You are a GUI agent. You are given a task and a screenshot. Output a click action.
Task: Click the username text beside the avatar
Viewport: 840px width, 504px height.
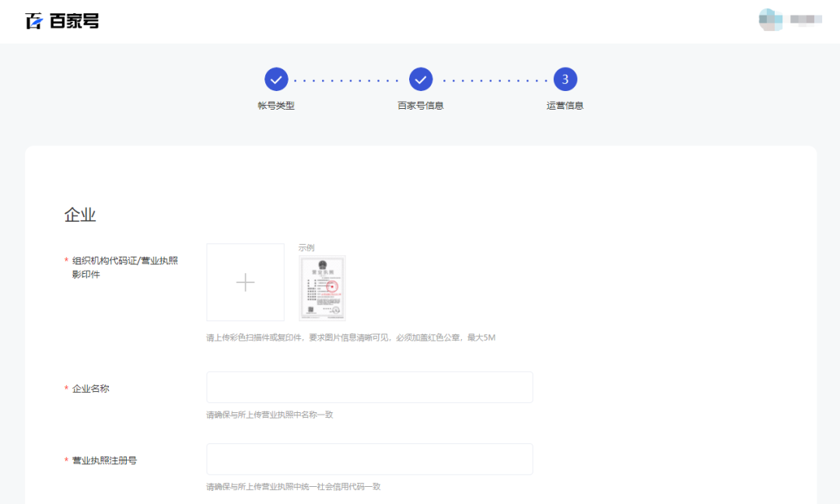click(x=805, y=19)
